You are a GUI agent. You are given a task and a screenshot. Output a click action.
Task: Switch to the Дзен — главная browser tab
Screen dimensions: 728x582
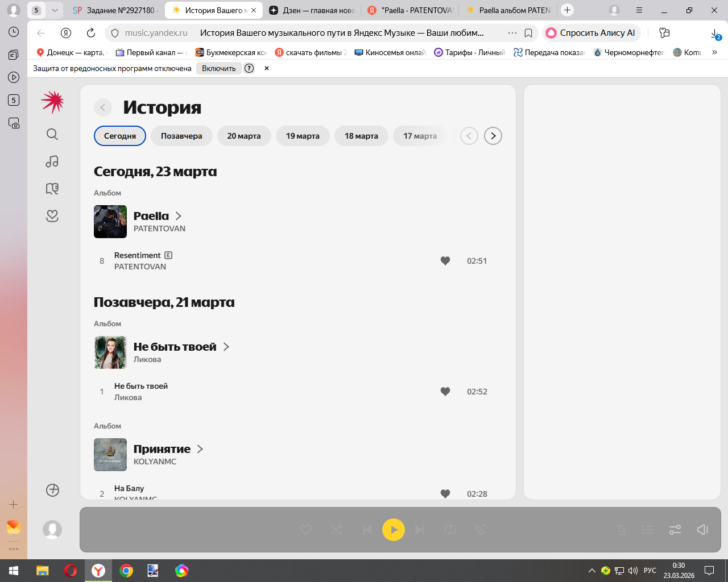point(312,10)
